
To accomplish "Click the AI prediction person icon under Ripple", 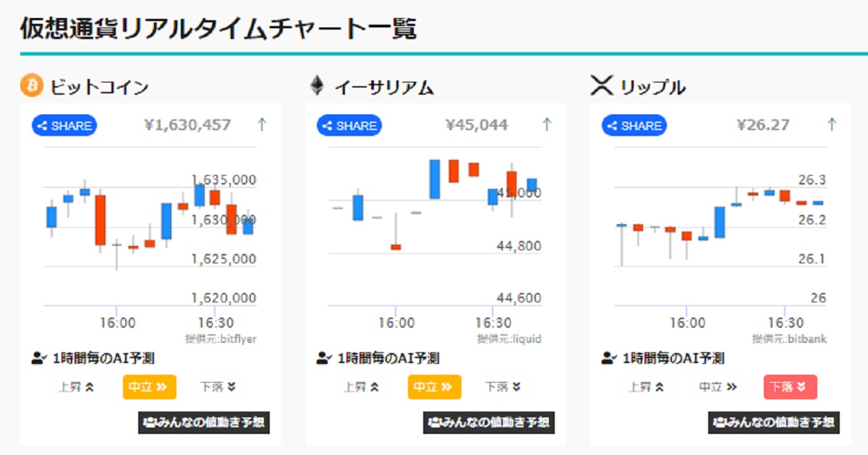I will click(609, 357).
